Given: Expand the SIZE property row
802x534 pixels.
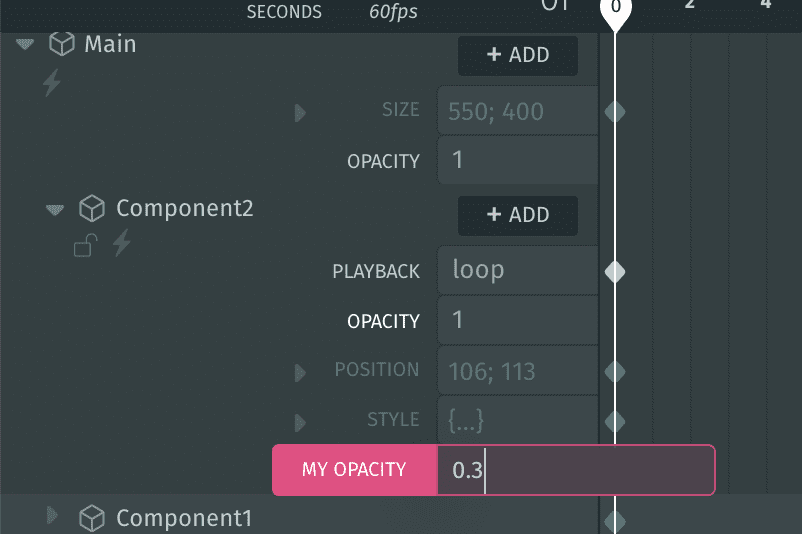Looking at the screenshot, I should (x=300, y=113).
